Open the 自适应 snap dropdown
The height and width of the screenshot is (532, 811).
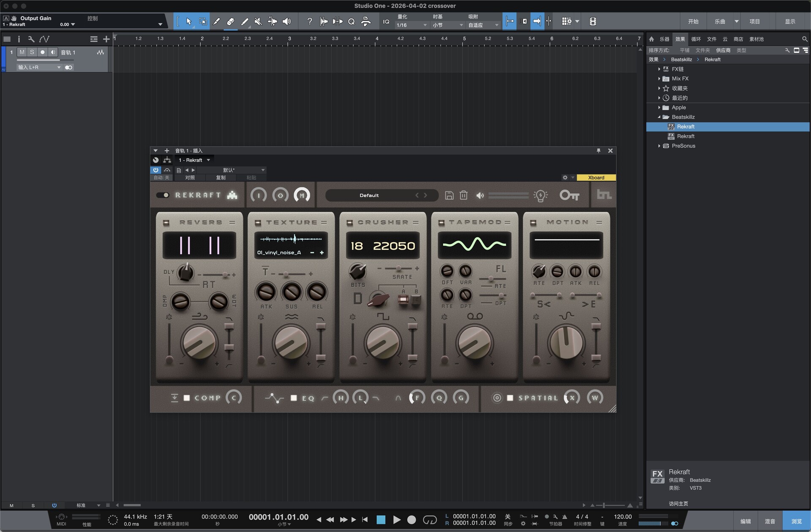[x=483, y=25]
